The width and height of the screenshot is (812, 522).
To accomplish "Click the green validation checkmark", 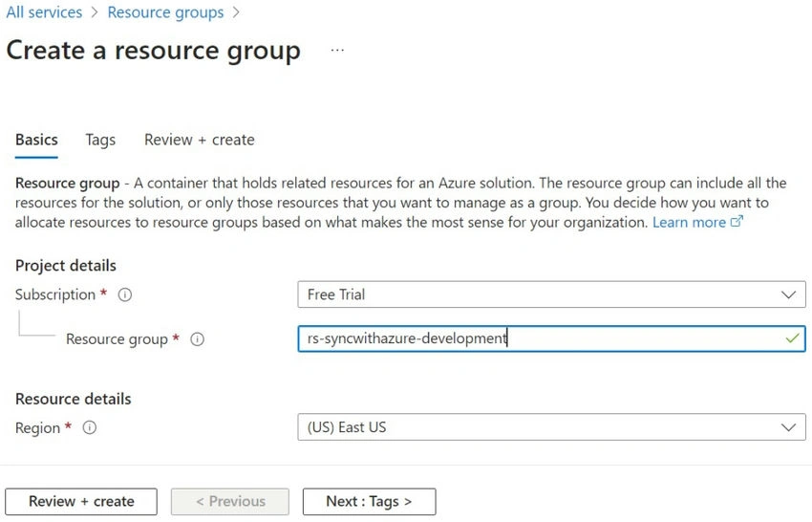I will (x=792, y=338).
